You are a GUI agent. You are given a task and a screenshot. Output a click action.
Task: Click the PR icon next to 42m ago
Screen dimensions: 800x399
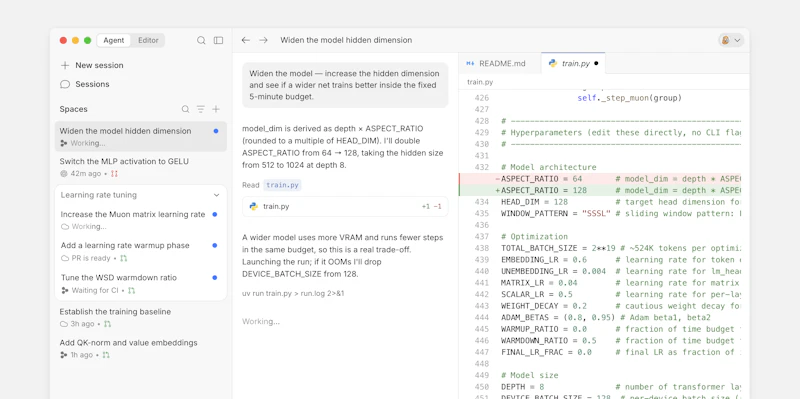pyautogui.click(x=114, y=174)
